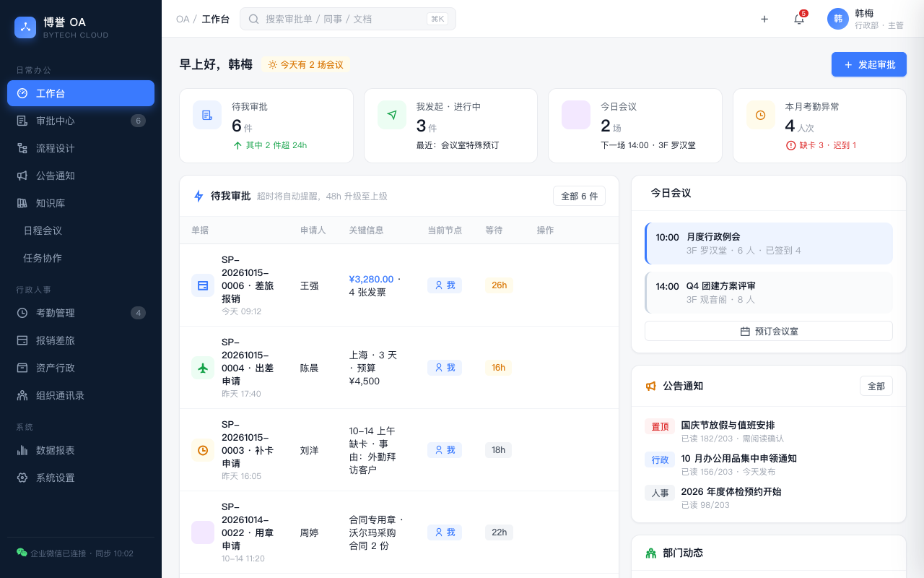Click the 预订会议室 button

point(769,331)
